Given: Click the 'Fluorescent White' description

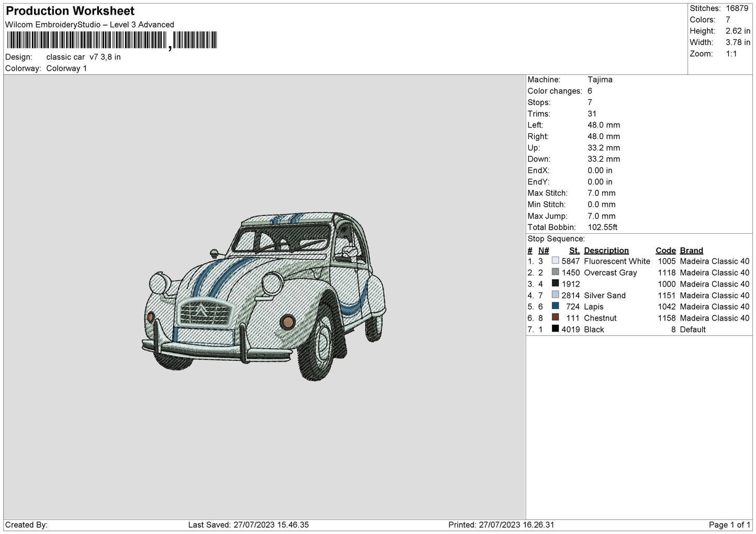Looking at the screenshot, I should (617, 261).
